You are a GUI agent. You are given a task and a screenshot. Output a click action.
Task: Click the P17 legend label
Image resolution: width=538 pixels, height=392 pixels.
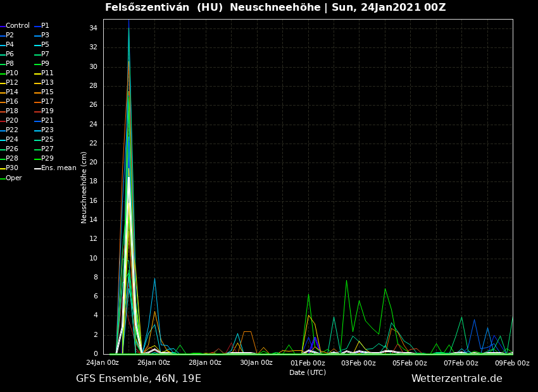(47, 102)
